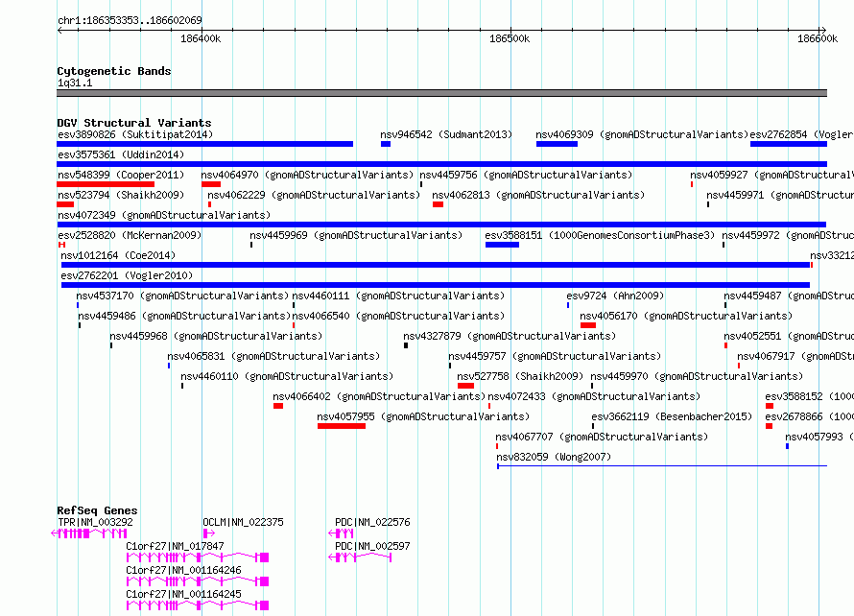Select the PDC|NM_022576 gene label
Viewport: 854px width, 616px height.
372,522
